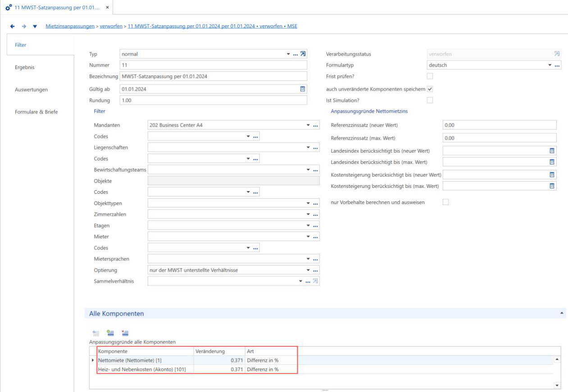
Task: Toggle the Frist prüfen? checkbox
Action: click(429, 77)
